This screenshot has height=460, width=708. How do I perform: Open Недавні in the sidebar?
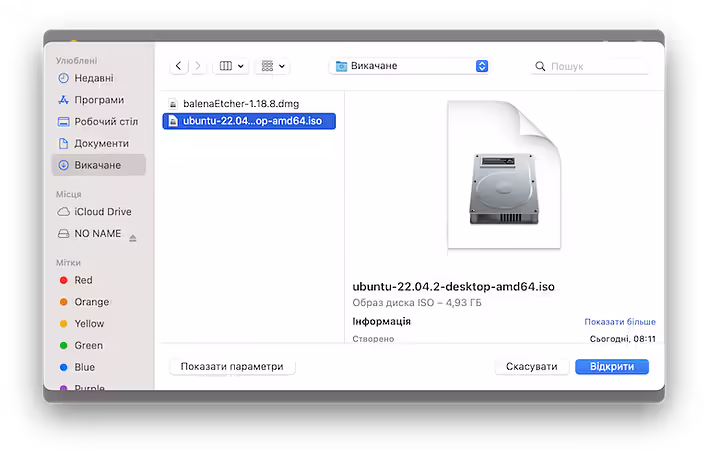[x=98, y=78]
